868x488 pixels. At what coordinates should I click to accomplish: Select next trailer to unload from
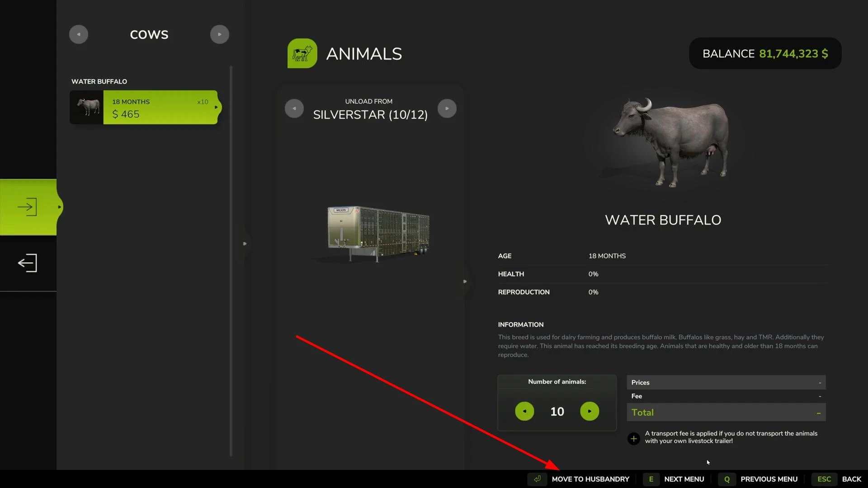click(x=447, y=108)
